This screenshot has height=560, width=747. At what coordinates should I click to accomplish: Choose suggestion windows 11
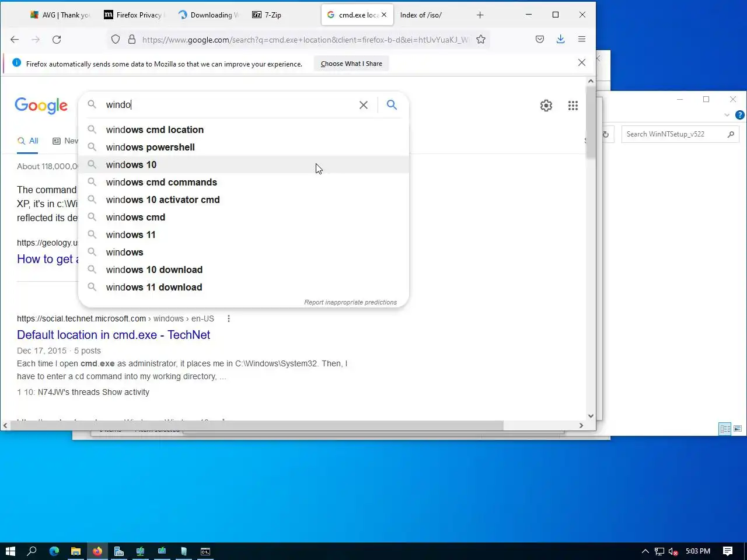click(x=243, y=235)
